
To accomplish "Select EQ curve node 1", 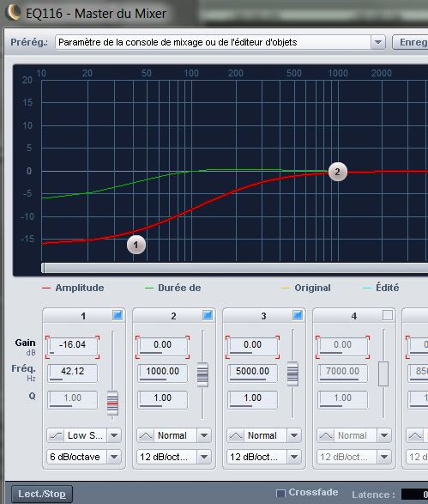I will tap(136, 245).
